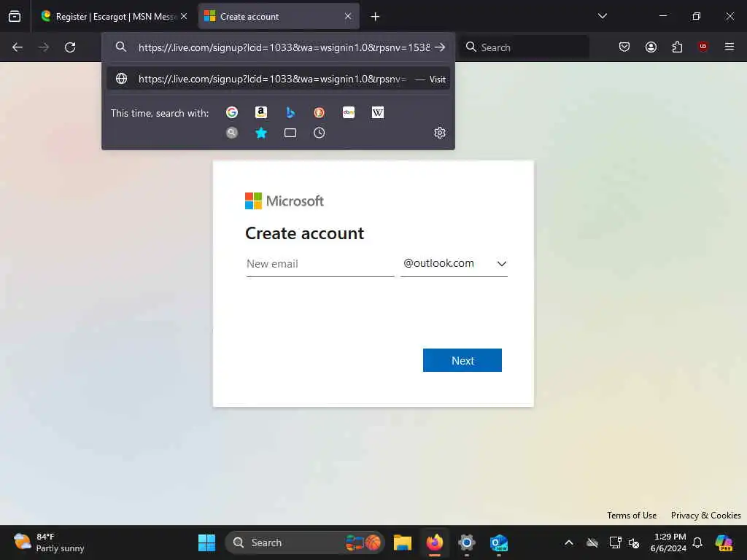Open Firefox account icon

point(651,47)
